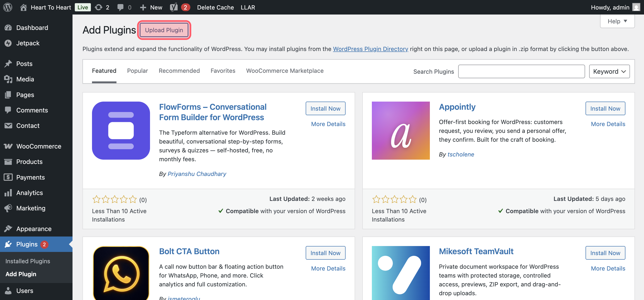Install the FlowForms plugin now
This screenshot has height=300, width=644.
(x=325, y=108)
